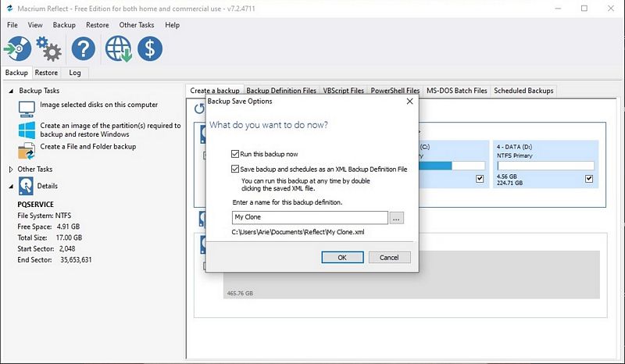
Task: Minimize the Macrium Reflect window
Action: click(x=558, y=9)
